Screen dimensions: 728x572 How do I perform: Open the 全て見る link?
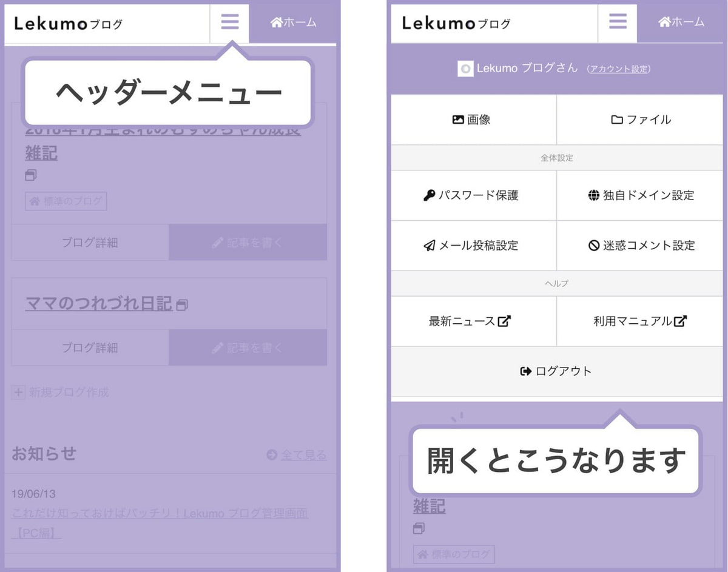pyautogui.click(x=303, y=454)
